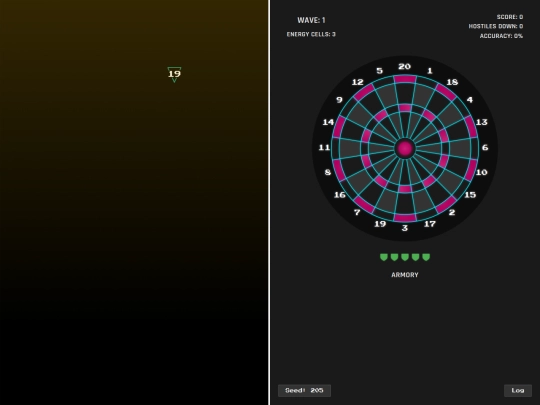Click the second green armory shield
The image size is (540, 405).
(x=394, y=257)
